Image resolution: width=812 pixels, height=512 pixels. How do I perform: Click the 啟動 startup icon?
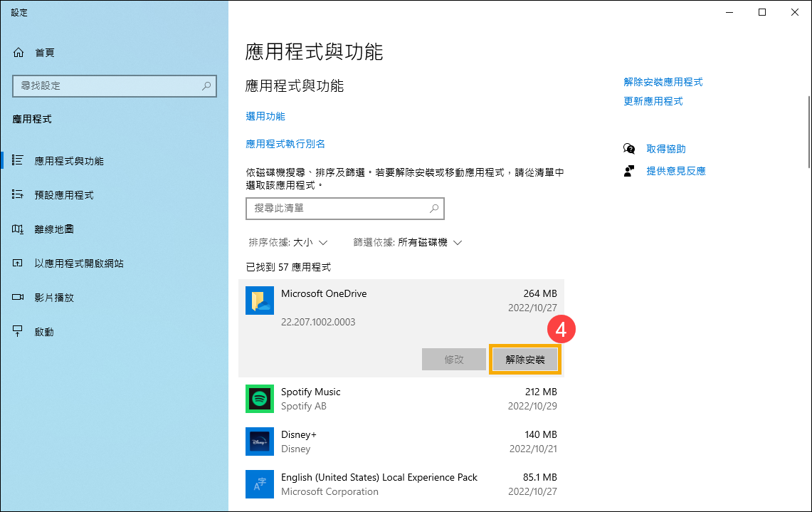pyautogui.click(x=18, y=332)
